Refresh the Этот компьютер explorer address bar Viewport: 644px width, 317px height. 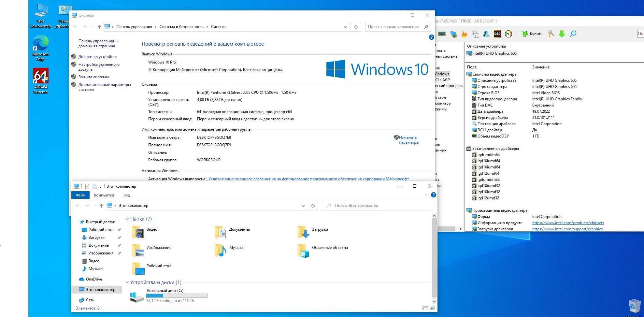[x=313, y=206]
